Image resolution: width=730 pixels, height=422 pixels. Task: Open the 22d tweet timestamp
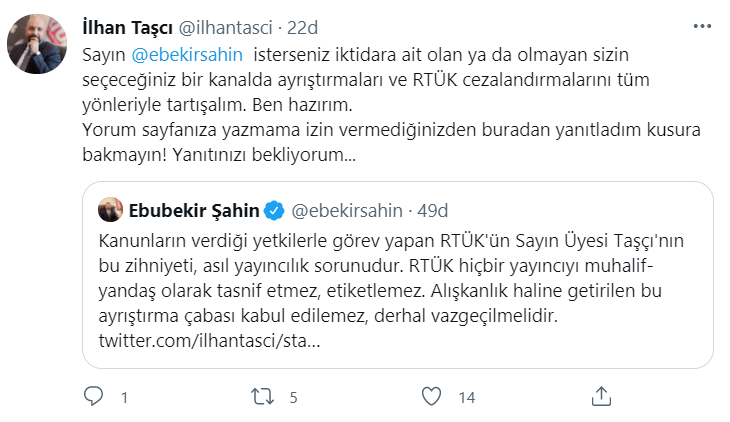pos(302,28)
